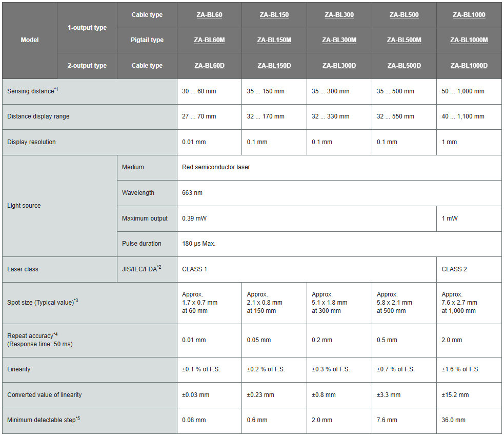Open the ZA-BL60 model link

point(209,15)
